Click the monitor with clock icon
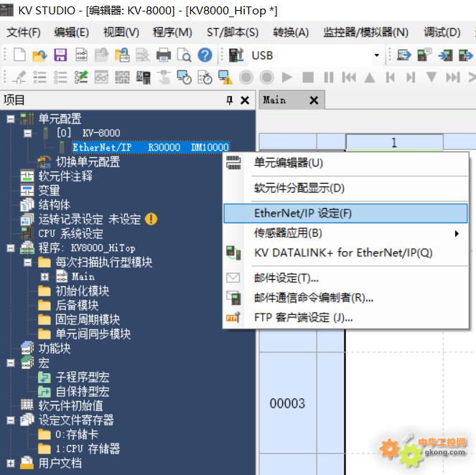Image resolution: width=476 pixels, height=475 pixels. click(184, 77)
